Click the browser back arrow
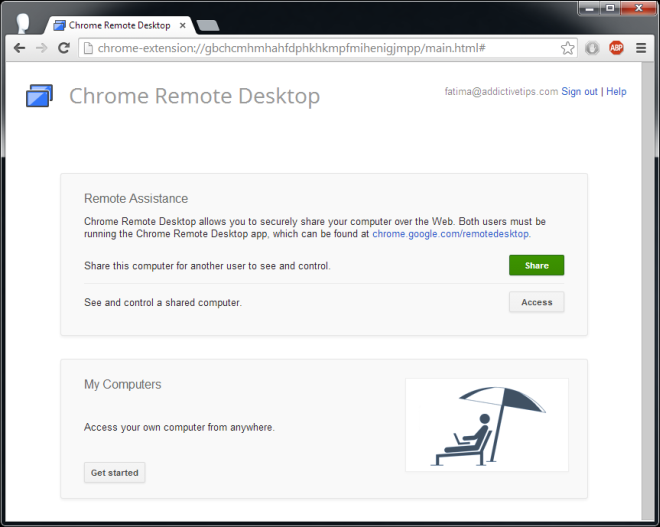This screenshot has height=527, width=660. (x=19, y=48)
